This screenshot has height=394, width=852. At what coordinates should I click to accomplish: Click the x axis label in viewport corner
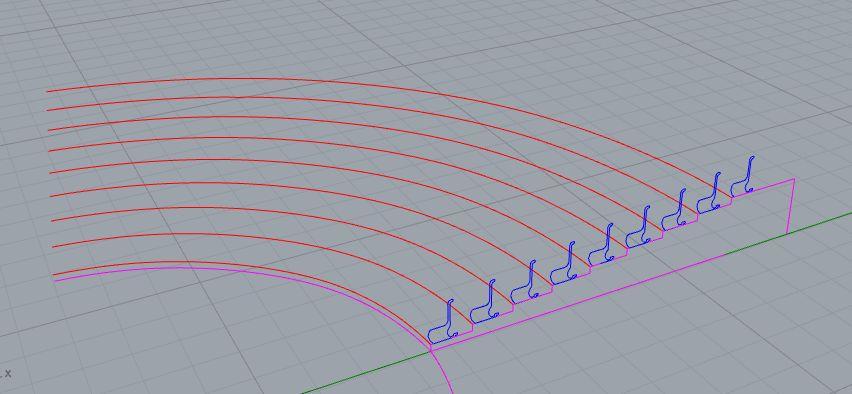(x=8, y=373)
